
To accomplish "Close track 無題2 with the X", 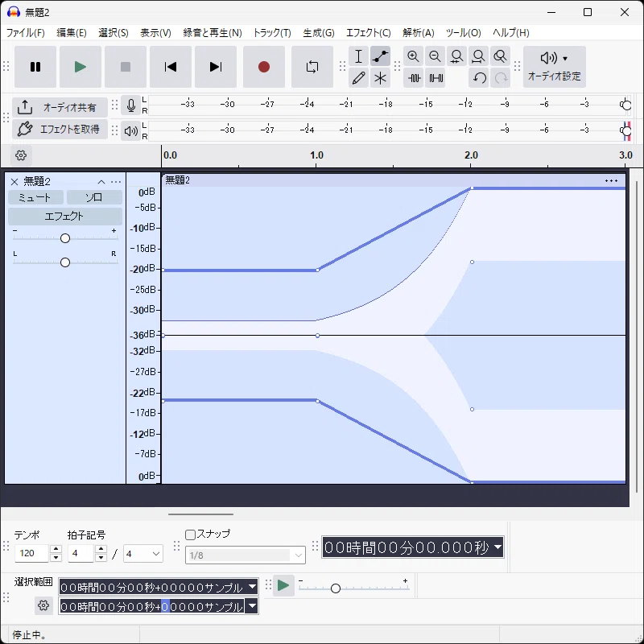I will 14,182.
